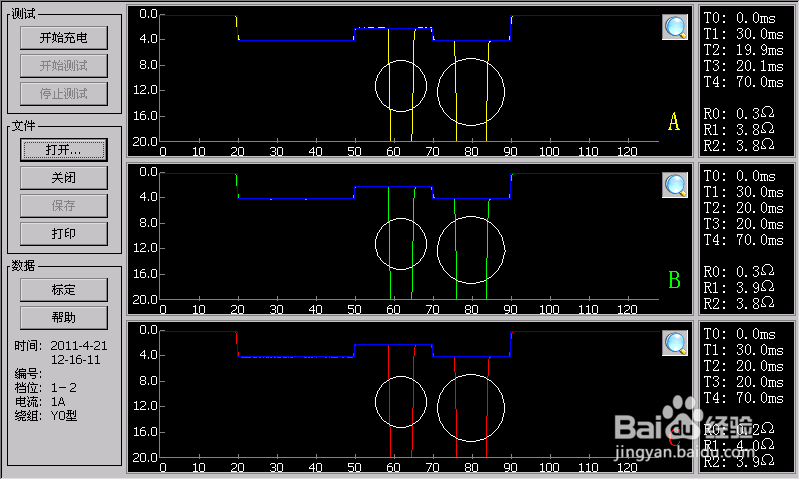The height and width of the screenshot is (480, 800).
Task: Click the time 12-16-11 in data section
Action: coord(76,360)
